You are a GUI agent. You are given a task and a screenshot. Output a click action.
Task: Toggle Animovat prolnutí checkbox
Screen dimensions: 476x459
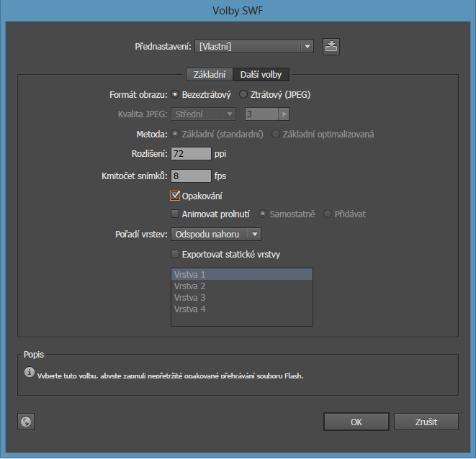pos(175,214)
